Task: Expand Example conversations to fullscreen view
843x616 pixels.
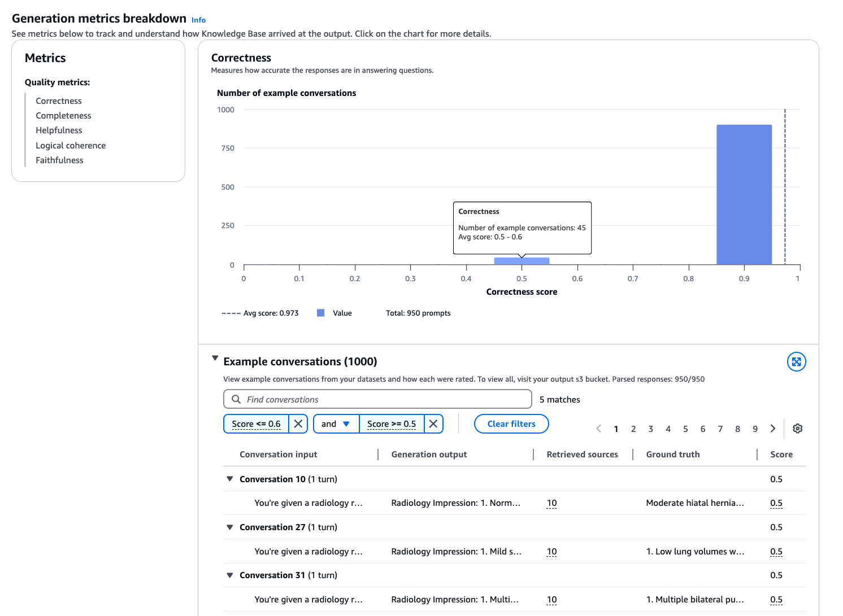Action: pyautogui.click(x=797, y=362)
